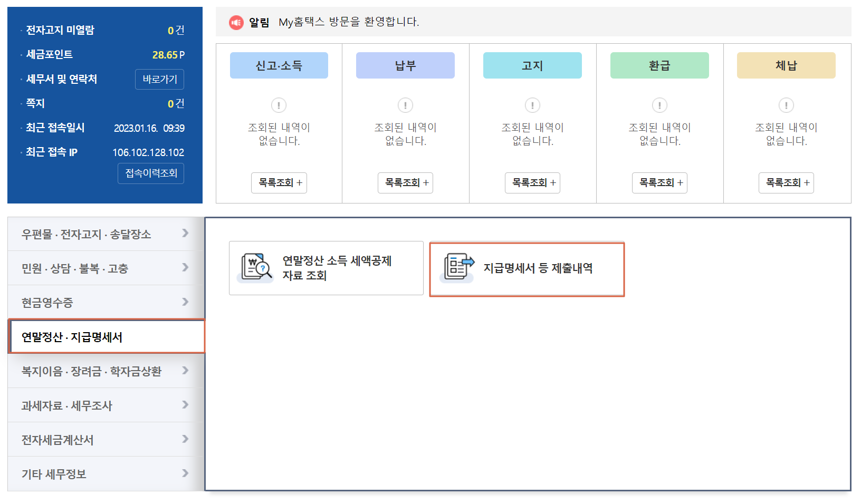Select 연말정산·지급명세서 menu item
Viewport: 861px width, 504px height.
coord(107,336)
